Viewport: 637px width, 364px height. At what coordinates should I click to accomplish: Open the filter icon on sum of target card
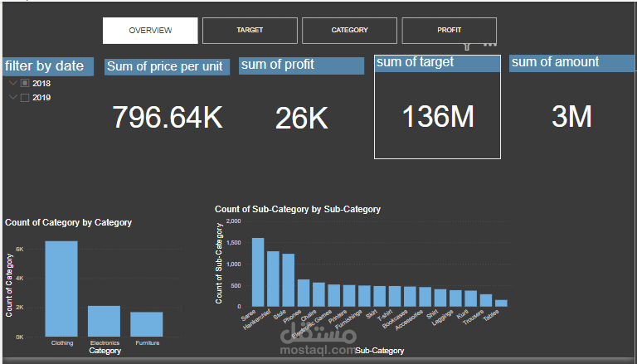click(x=467, y=47)
